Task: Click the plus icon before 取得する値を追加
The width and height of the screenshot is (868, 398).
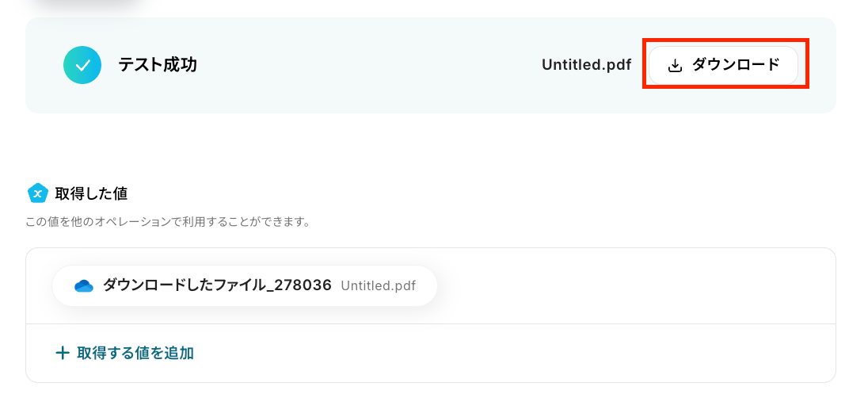Action: [63, 353]
